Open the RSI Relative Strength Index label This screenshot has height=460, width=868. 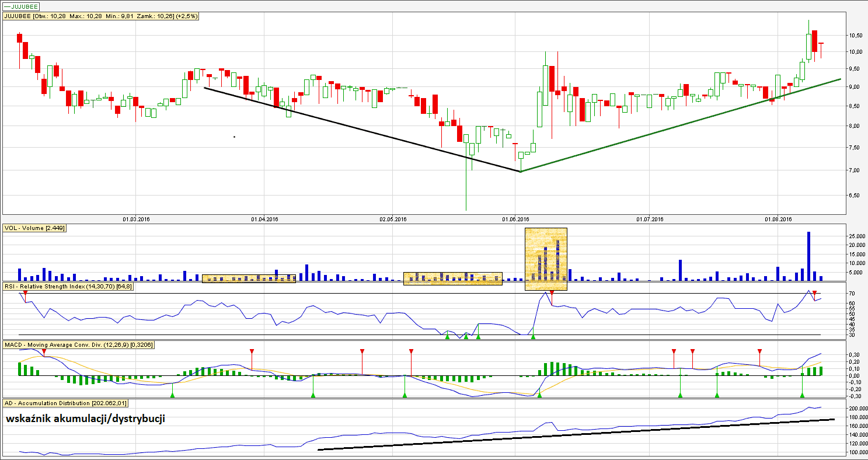(69, 287)
